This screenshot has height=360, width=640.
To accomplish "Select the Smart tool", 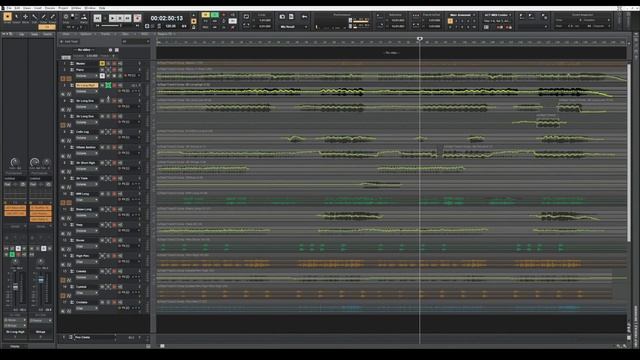I will coord(7,17).
